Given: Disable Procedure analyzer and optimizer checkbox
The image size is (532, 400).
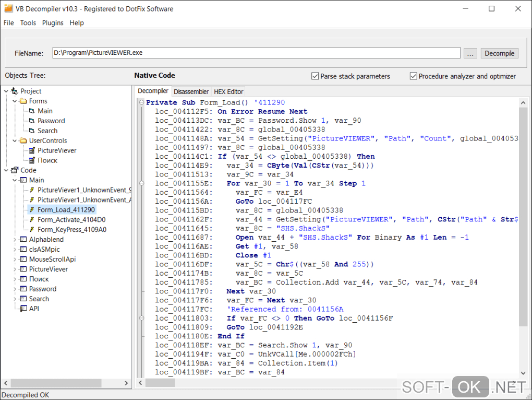Looking at the screenshot, I should pyautogui.click(x=414, y=76).
